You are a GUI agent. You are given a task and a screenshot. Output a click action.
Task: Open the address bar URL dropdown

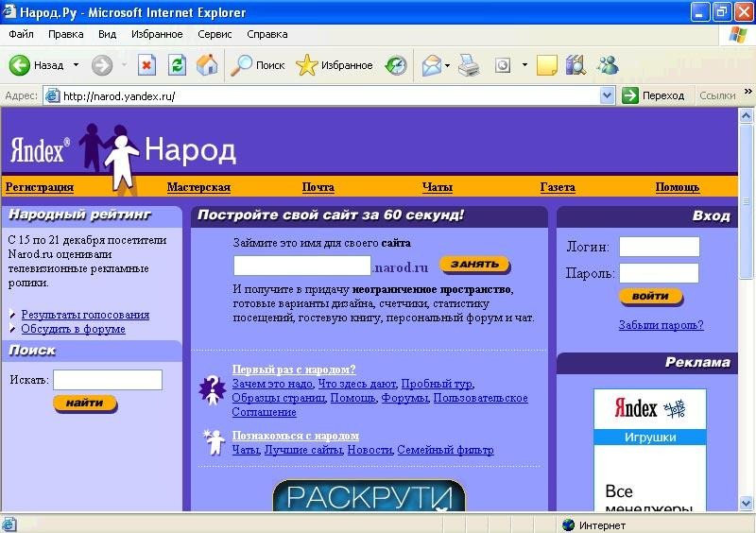point(607,95)
